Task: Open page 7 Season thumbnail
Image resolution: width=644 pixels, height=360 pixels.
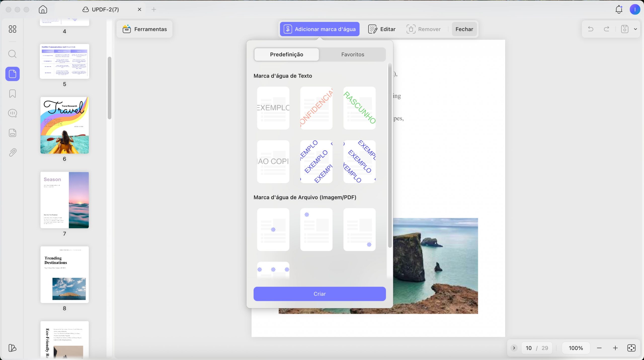Action: coord(65,200)
